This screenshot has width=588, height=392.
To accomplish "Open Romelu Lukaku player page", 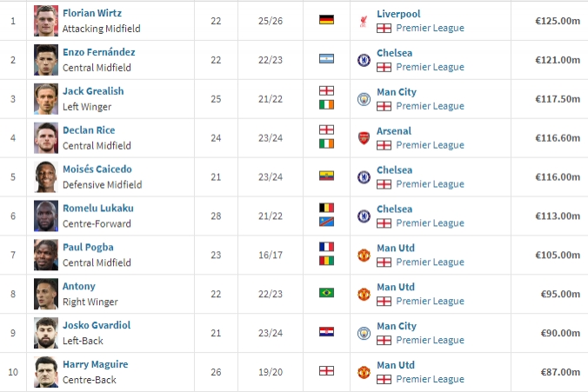I will click(x=98, y=209).
